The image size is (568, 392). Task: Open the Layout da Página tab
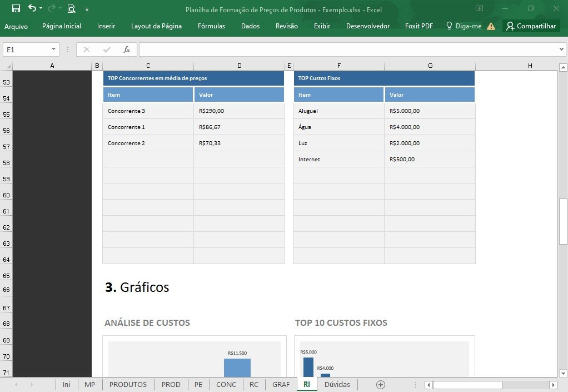156,26
